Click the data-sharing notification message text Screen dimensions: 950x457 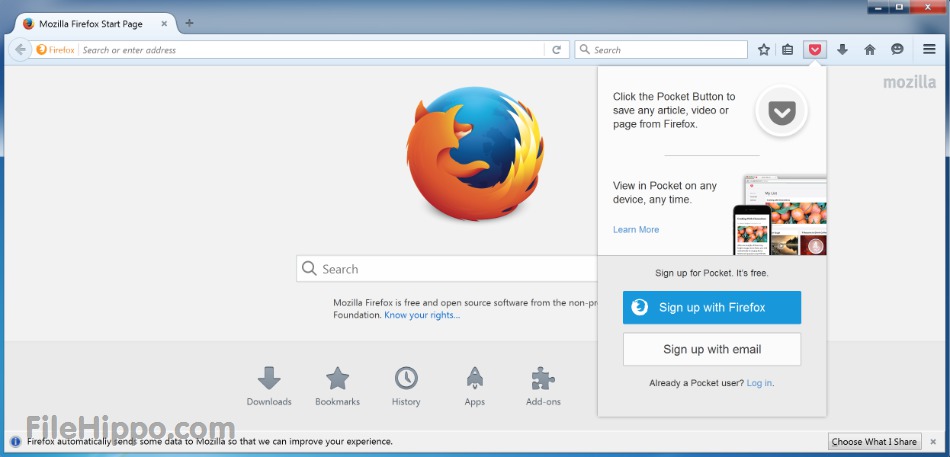coord(210,441)
